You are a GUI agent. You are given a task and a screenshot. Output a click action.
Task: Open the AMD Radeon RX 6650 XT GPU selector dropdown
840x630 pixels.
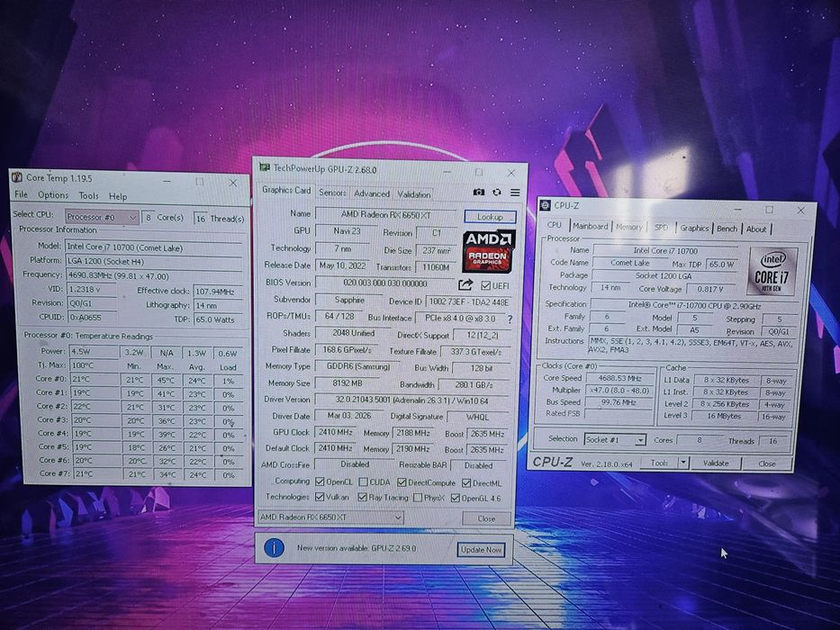[x=330, y=517]
